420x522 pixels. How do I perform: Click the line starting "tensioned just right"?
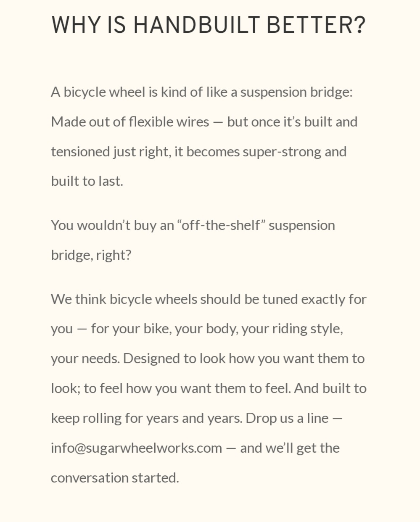coord(198,152)
